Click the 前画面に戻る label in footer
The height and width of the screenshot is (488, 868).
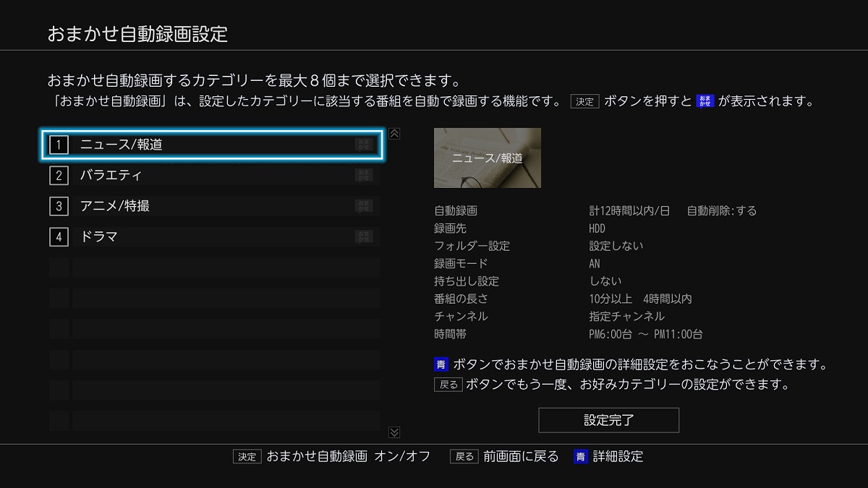pos(521,456)
